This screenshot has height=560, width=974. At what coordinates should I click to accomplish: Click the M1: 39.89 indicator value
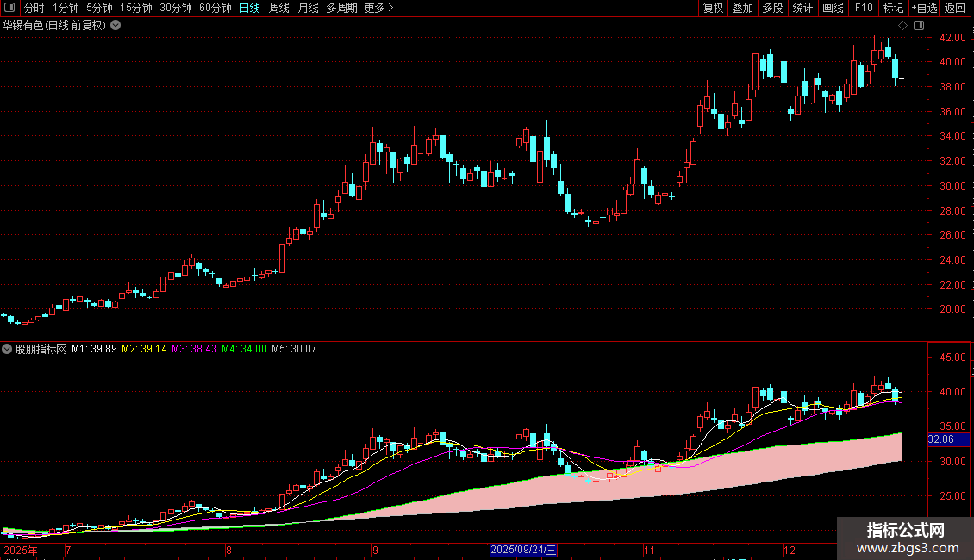pos(94,349)
